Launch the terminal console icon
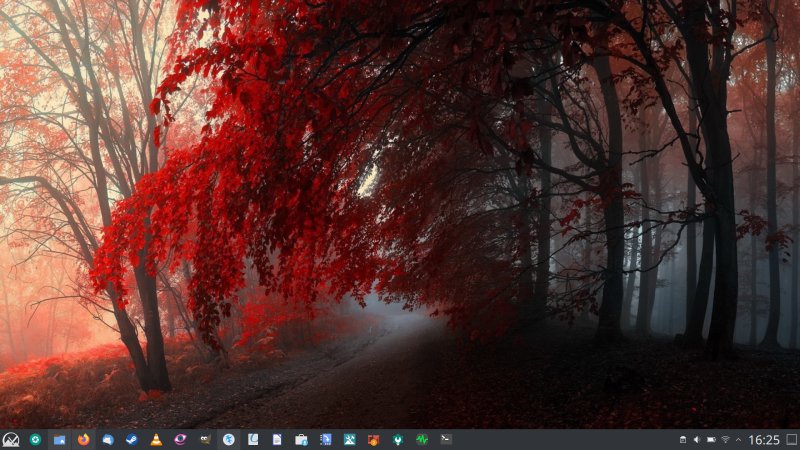800x450 pixels. (x=446, y=439)
